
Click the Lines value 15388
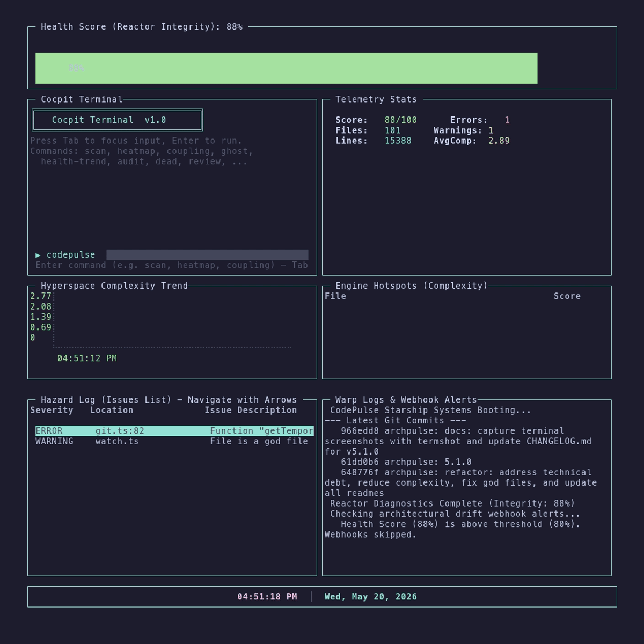click(398, 141)
